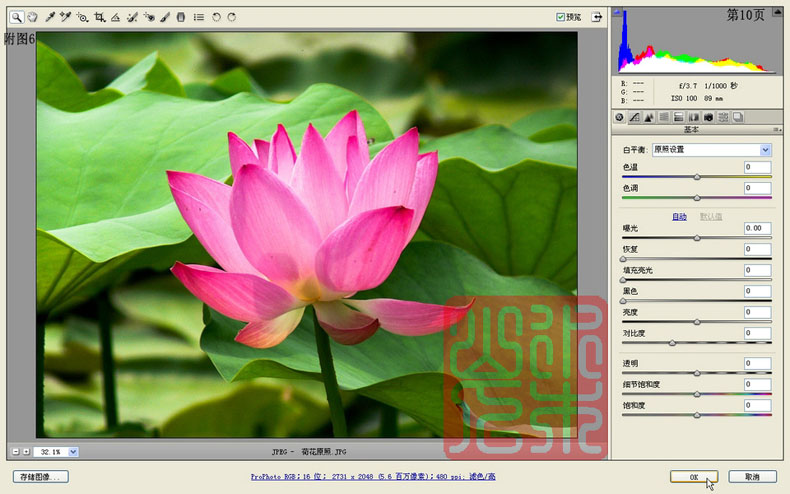Click the 自动 auto link

point(679,217)
